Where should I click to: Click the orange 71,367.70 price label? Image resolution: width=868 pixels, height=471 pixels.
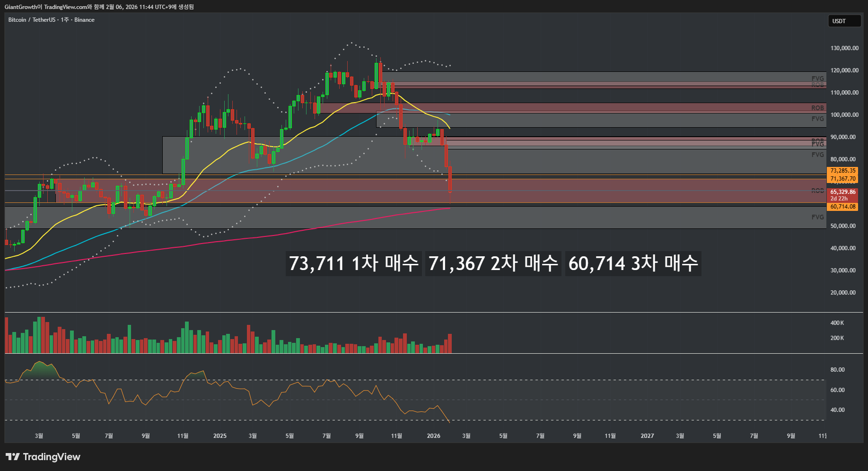click(843, 179)
